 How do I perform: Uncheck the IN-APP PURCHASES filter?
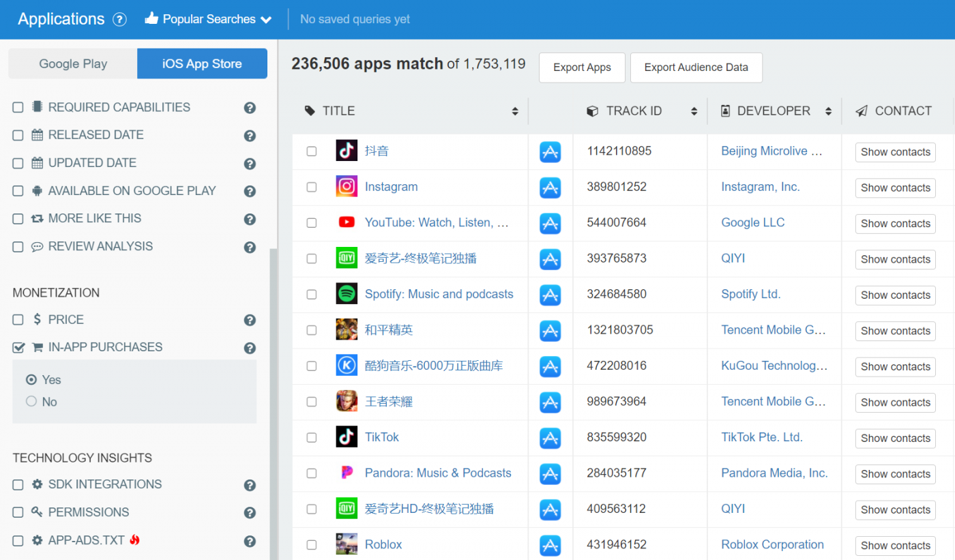coord(17,347)
